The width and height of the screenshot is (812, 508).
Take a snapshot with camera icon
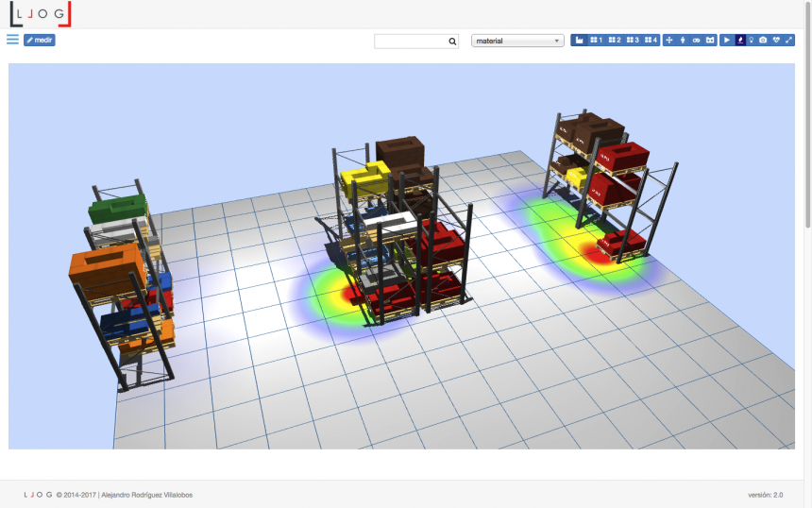pos(763,41)
